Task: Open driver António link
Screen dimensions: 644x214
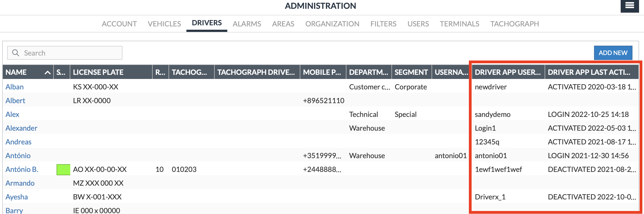Action: [x=18, y=156]
